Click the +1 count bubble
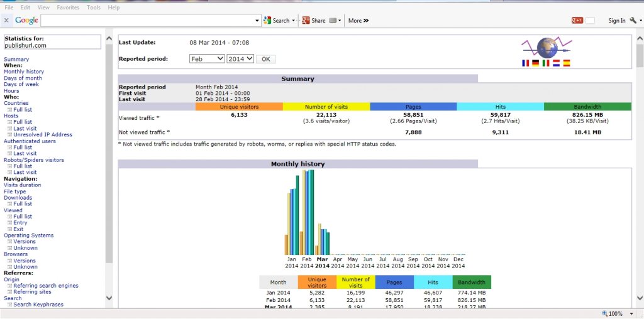Screen dimensions: 644x319 click(x=590, y=21)
